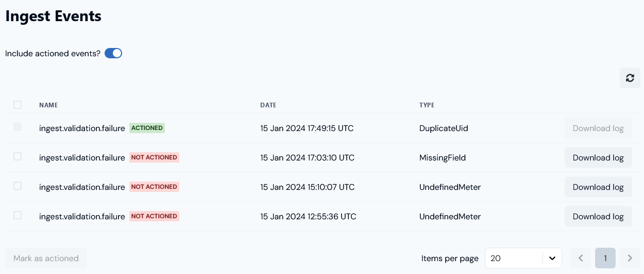Toggle the Include actioned events switch
644x274 pixels.
click(x=113, y=53)
